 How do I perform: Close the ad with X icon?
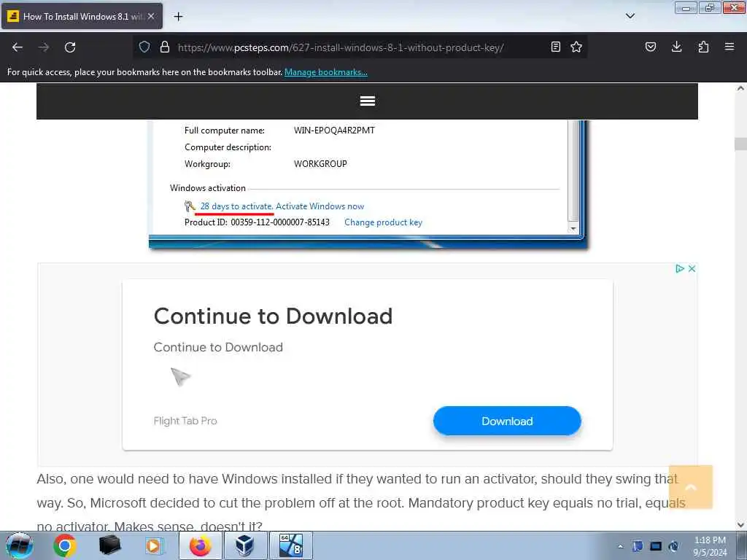[x=692, y=268]
